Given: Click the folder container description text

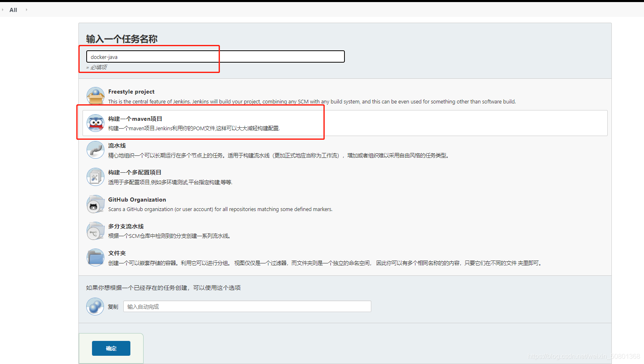Looking at the screenshot, I should click(x=325, y=263).
